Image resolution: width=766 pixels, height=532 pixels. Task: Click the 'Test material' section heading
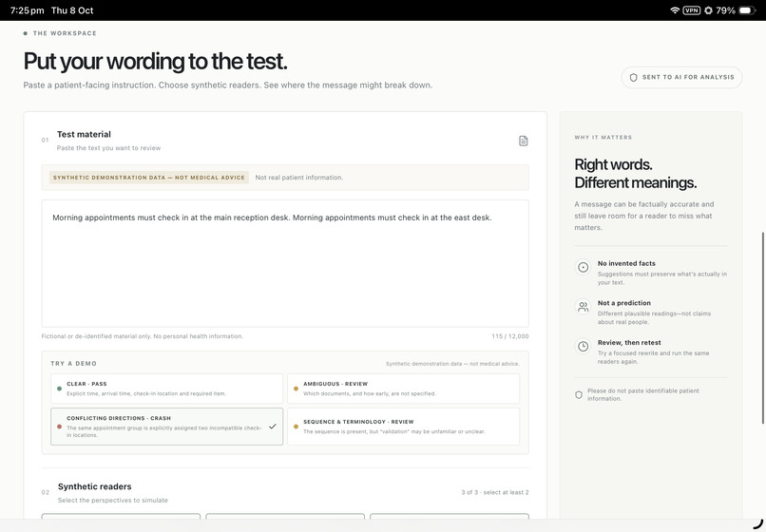84,134
